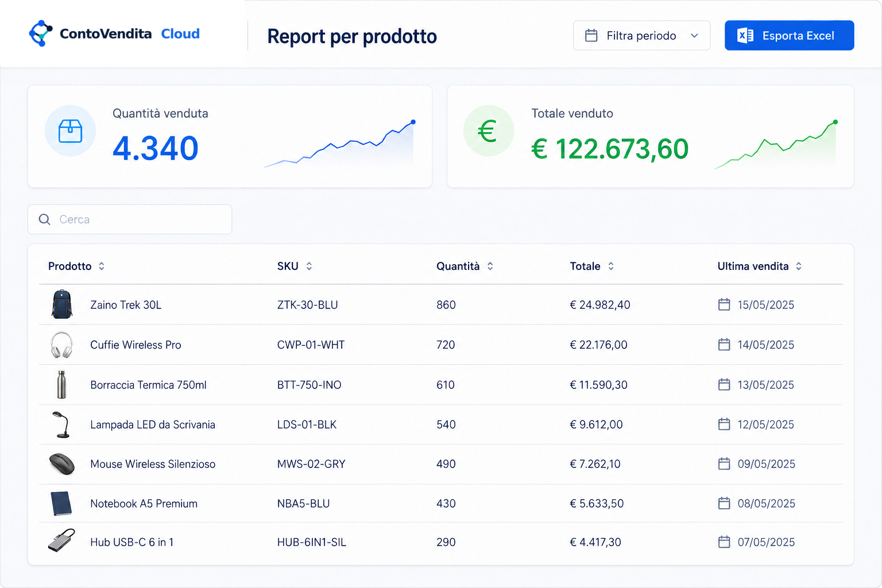Select the product name Zaino Trek 30L
The height and width of the screenshot is (588, 882).
click(126, 305)
